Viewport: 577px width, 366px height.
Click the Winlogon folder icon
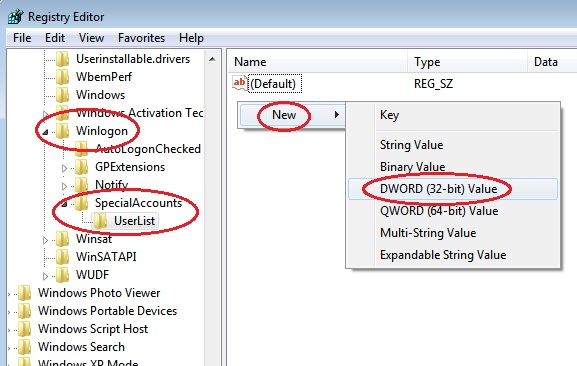[63, 131]
